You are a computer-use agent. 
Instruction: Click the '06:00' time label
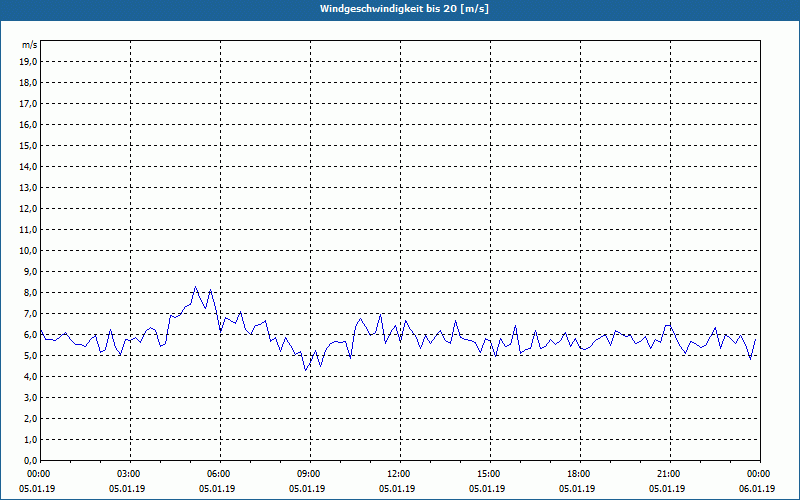[x=220, y=474]
